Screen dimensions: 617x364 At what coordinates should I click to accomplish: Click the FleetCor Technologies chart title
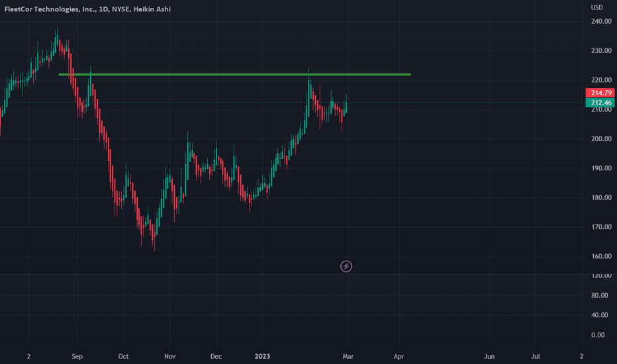pyautogui.click(x=87, y=9)
